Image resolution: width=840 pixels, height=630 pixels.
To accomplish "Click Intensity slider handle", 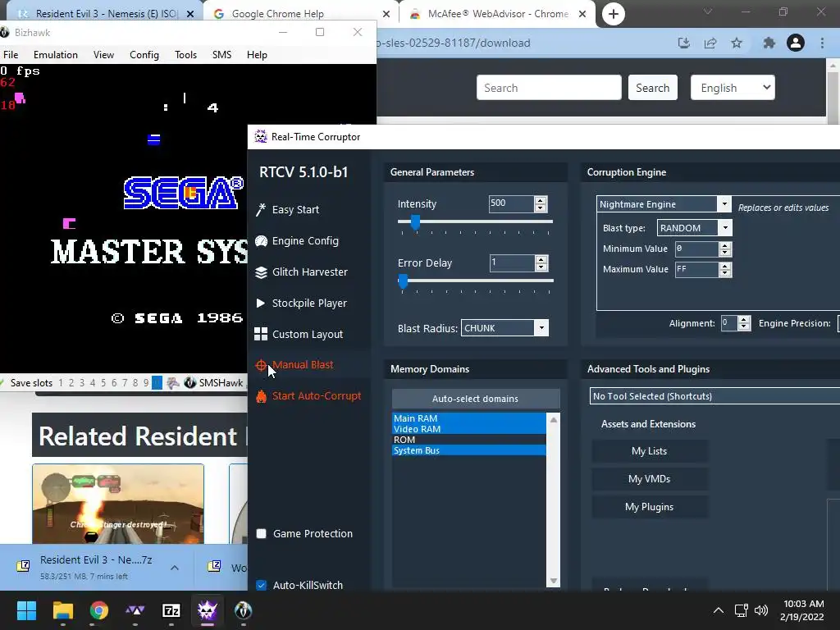I will [x=415, y=221].
